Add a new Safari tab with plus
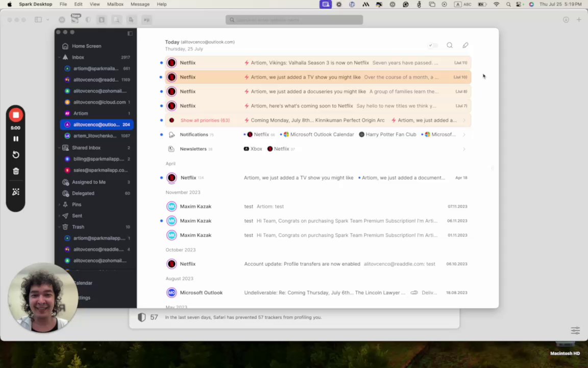Viewport: 588px width, 368px height. [x=579, y=20]
